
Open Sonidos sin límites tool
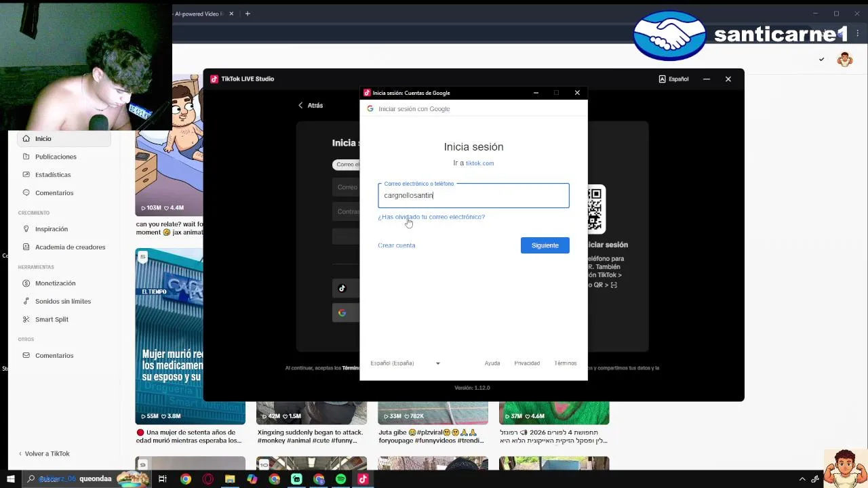click(62, 301)
